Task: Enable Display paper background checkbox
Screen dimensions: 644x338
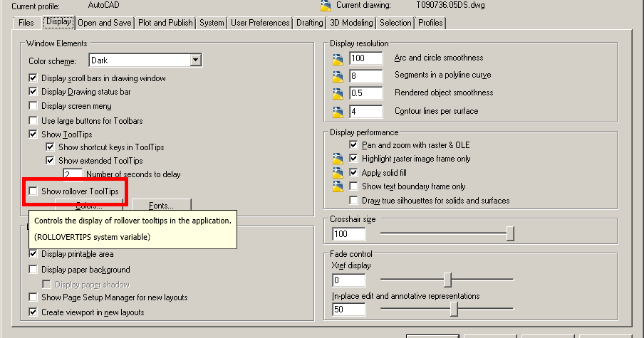Action: pyautogui.click(x=33, y=270)
